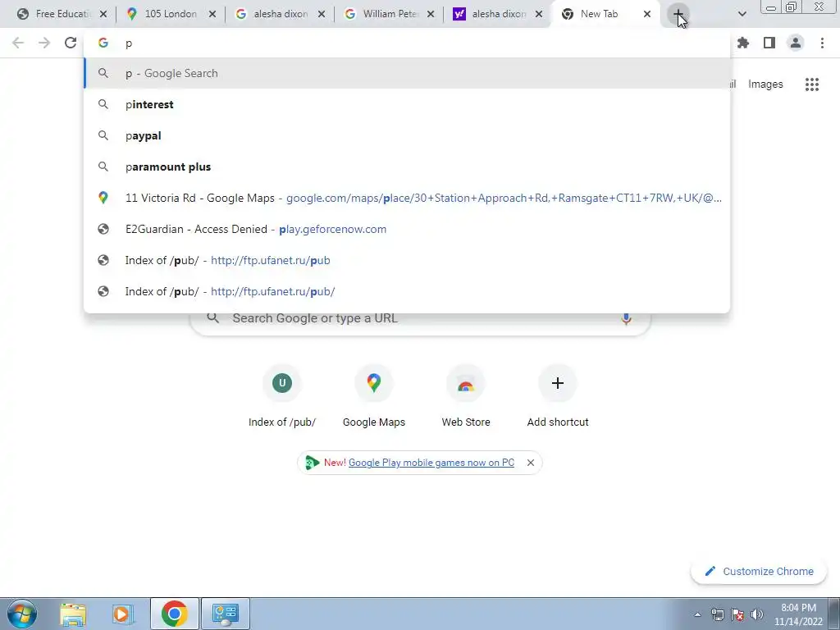Start voice search with microphone icon
The height and width of the screenshot is (630, 840).
(x=626, y=318)
